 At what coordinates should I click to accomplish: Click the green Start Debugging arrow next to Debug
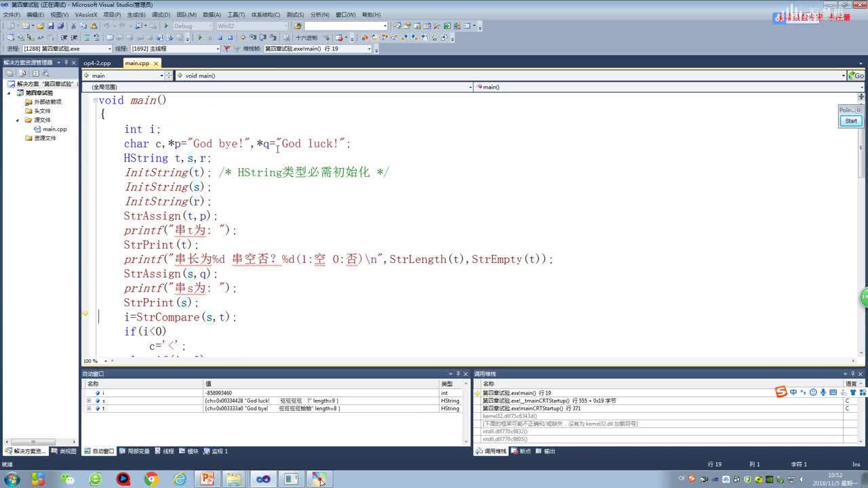pos(166,26)
